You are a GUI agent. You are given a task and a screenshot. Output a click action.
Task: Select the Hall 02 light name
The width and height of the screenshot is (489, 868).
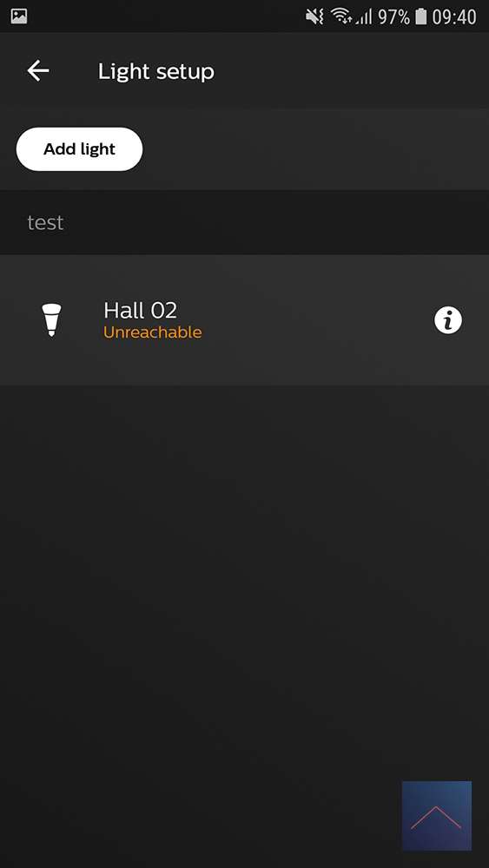click(140, 310)
